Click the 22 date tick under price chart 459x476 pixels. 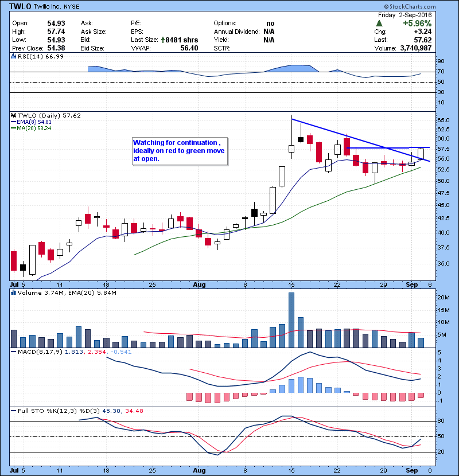tap(337, 285)
